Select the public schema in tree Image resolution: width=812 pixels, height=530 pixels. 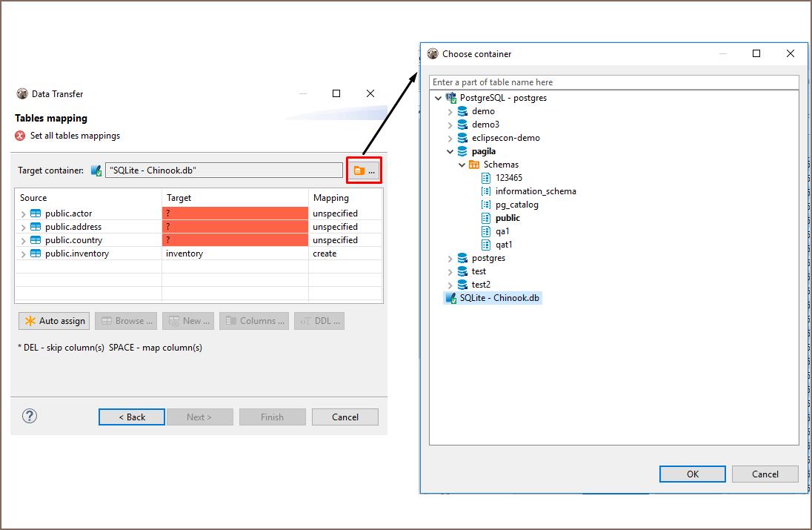click(507, 218)
